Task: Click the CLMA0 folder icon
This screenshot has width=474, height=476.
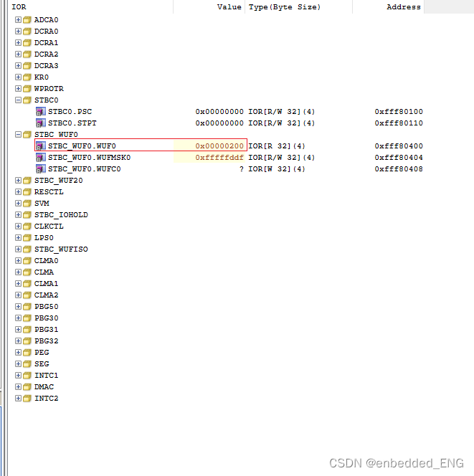Action: (x=27, y=261)
